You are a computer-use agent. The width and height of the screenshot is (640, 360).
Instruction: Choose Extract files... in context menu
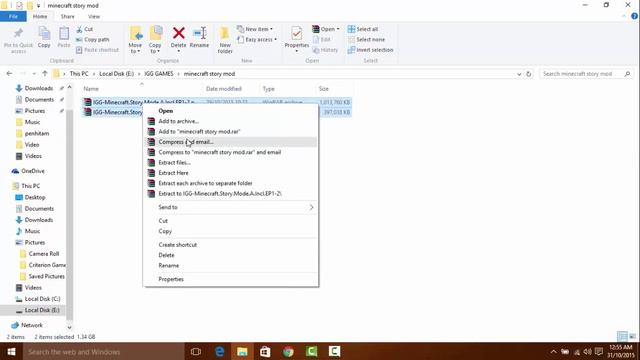point(231,162)
